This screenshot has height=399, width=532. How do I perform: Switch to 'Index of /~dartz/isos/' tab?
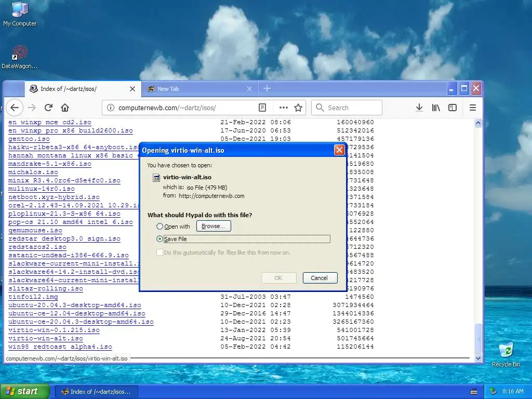(83, 89)
